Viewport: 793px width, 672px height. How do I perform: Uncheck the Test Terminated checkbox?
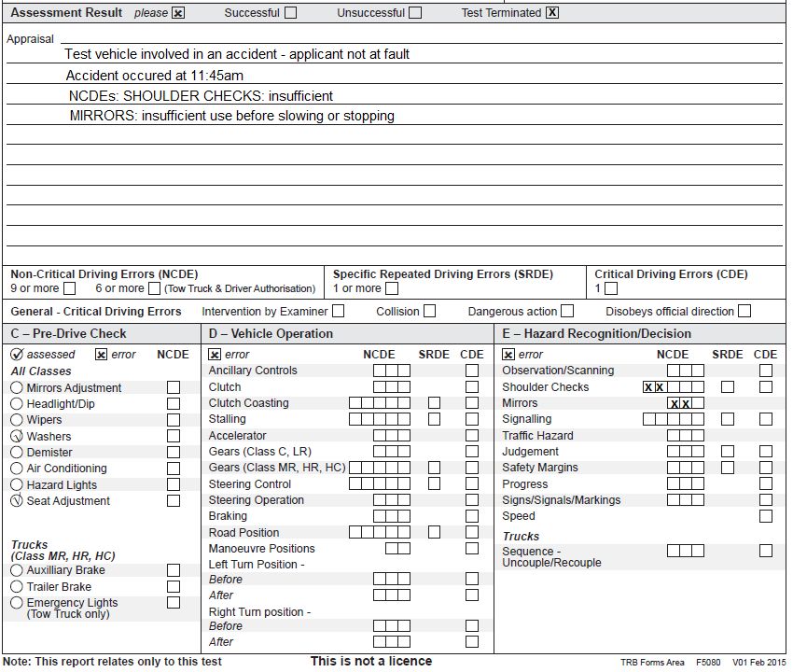click(x=552, y=13)
